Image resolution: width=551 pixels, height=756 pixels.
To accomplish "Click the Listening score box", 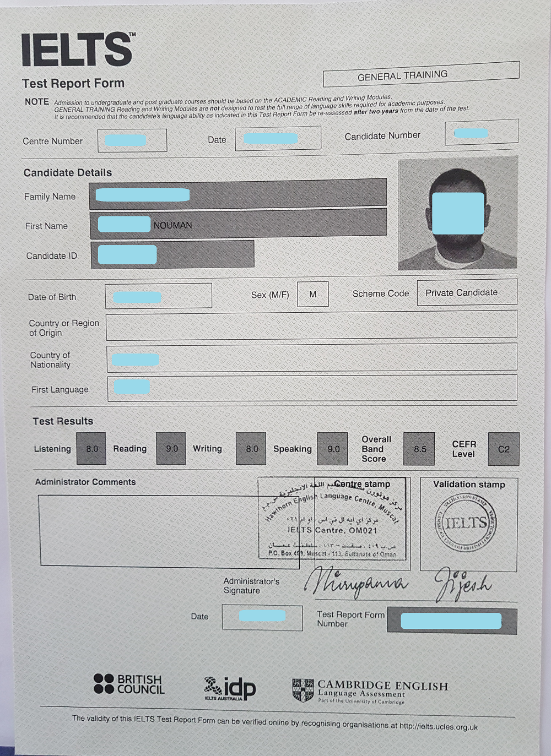I will [x=91, y=449].
